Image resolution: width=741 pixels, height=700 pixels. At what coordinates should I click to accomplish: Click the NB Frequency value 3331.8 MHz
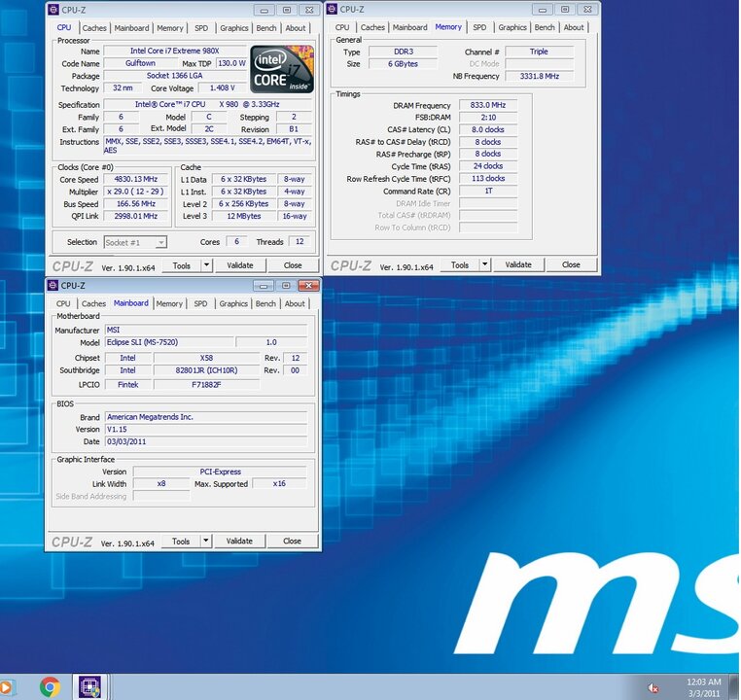[540, 76]
